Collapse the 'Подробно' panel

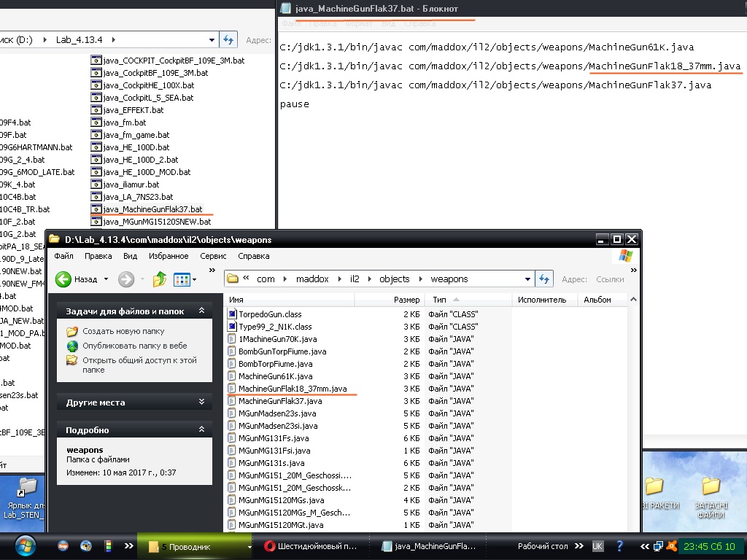tap(201, 429)
